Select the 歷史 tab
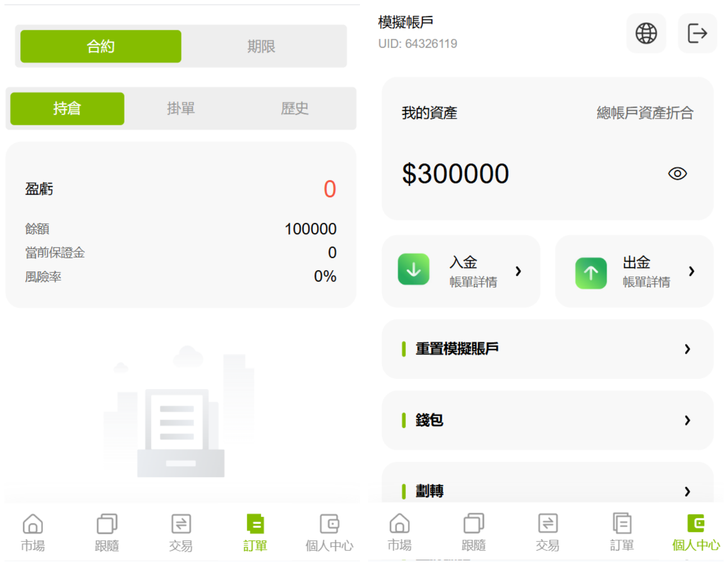The height and width of the screenshot is (566, 728). (x=294, y=109)
